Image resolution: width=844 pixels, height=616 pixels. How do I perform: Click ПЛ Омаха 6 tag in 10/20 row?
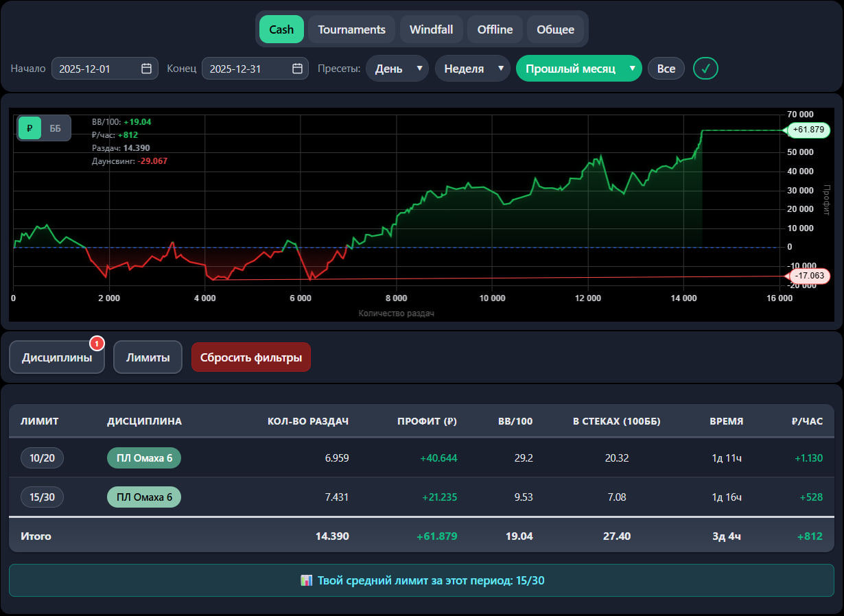(x=144, y=458)
